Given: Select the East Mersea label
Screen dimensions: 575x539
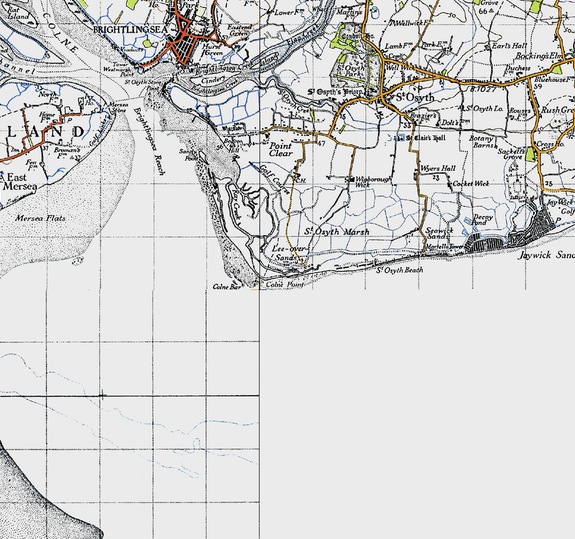Looking at the screenshot, I should [20, 182].
